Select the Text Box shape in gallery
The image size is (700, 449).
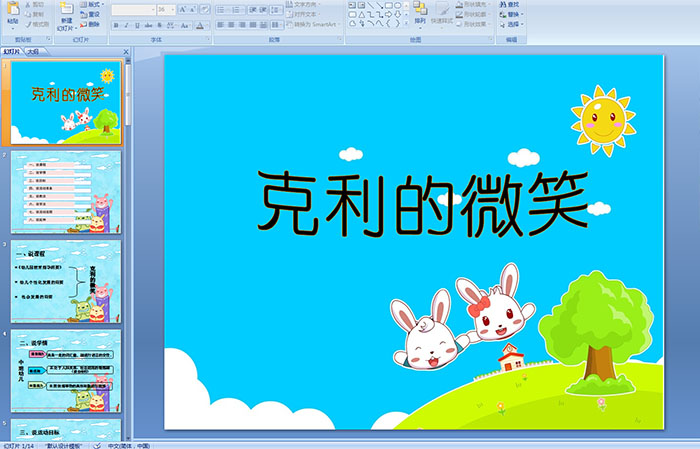pos(352,5)
